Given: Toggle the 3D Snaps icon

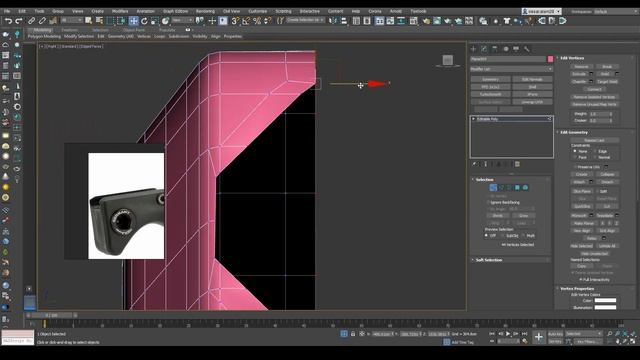Looking at the screenshot, I should click(235, 20).
